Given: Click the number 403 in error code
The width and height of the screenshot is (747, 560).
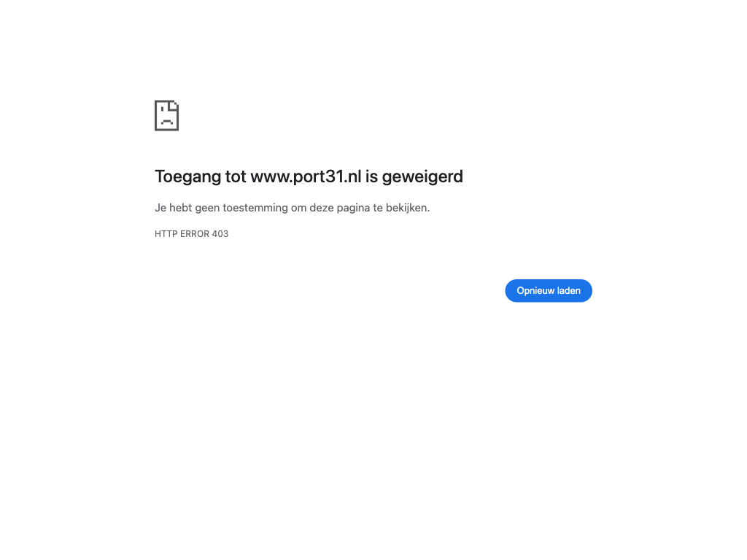Looking at the screenshot, I should coord(220,234).
